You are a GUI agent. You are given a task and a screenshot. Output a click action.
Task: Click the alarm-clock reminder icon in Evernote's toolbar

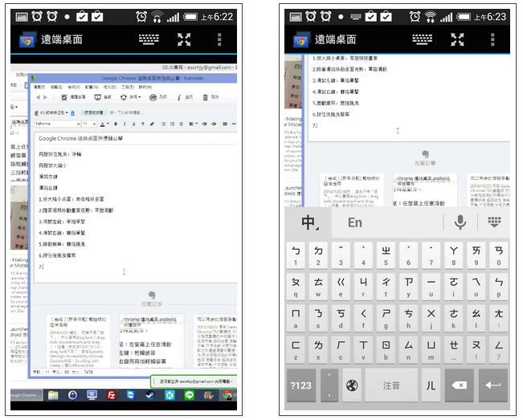[x=64, y=97]
